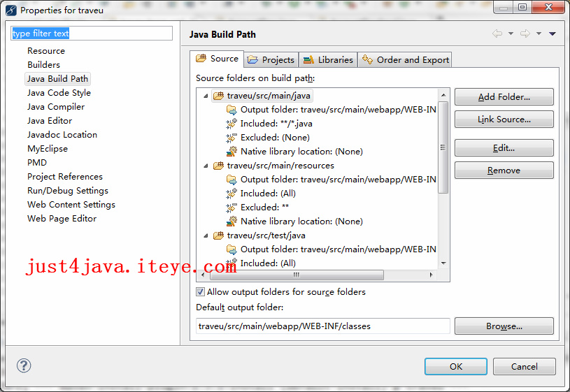Click the Native library location icon under src/main/java

coord(231,152)
